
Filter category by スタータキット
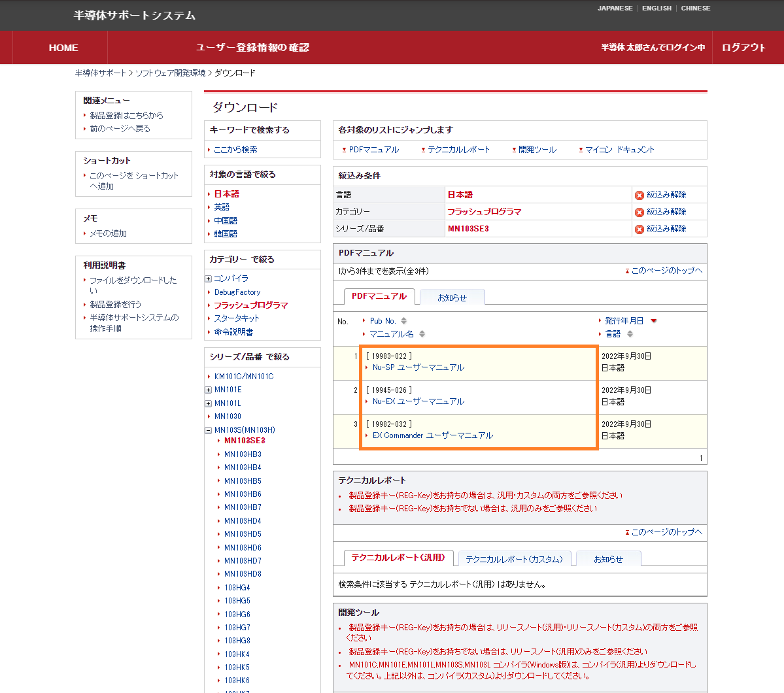click(x=237, y=318)
